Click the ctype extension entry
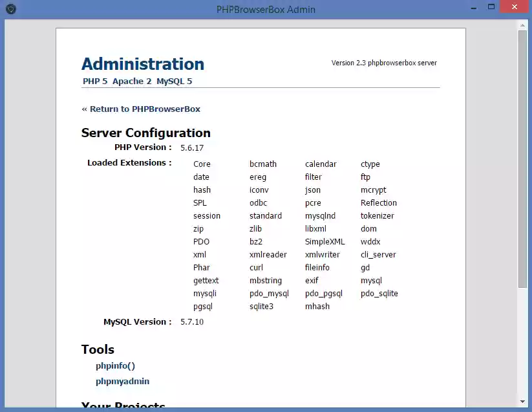Image resolution: width=532 pixels, height=412 pixels. click(370, 164)
